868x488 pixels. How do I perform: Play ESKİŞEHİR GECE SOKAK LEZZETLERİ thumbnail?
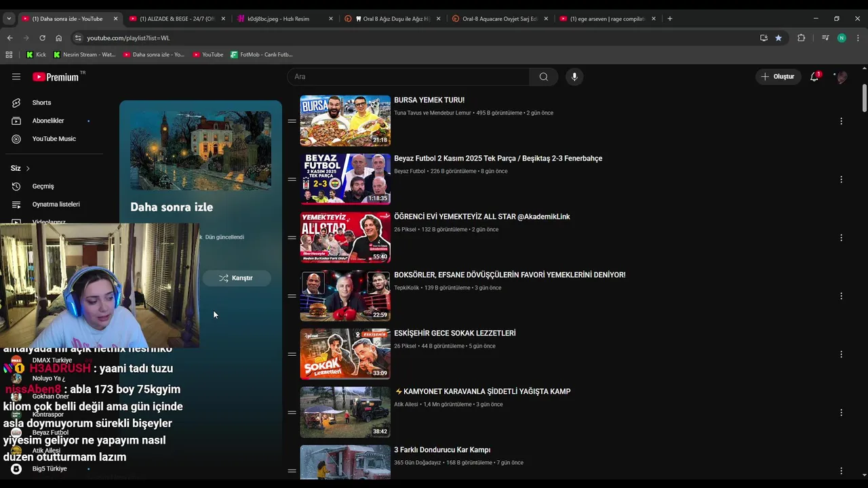pyautogui.click(x=345, y=354)
